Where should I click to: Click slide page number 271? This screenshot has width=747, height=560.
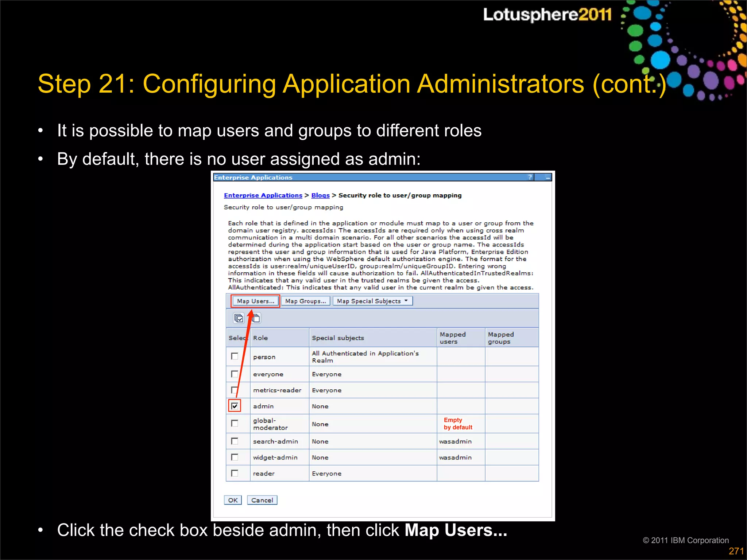pyautogui.click(x=736, y=551)
